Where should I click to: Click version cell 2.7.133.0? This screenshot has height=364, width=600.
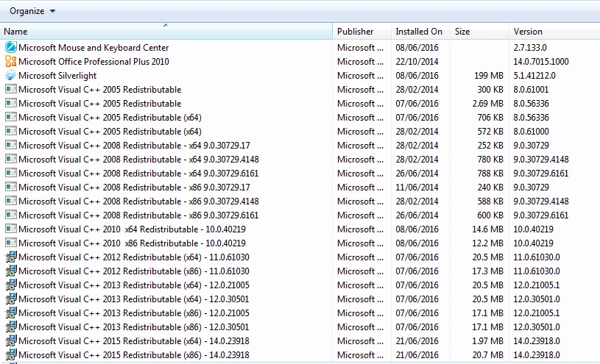530,48
